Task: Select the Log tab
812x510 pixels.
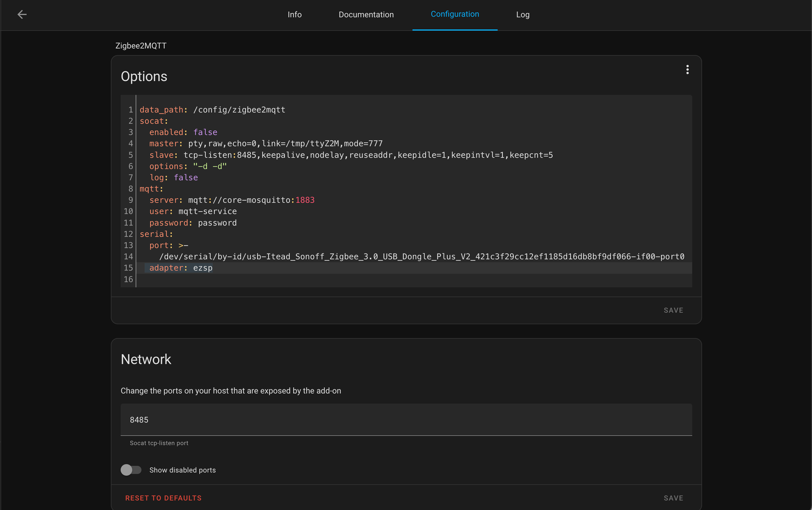Action: [x=523, y=15]
